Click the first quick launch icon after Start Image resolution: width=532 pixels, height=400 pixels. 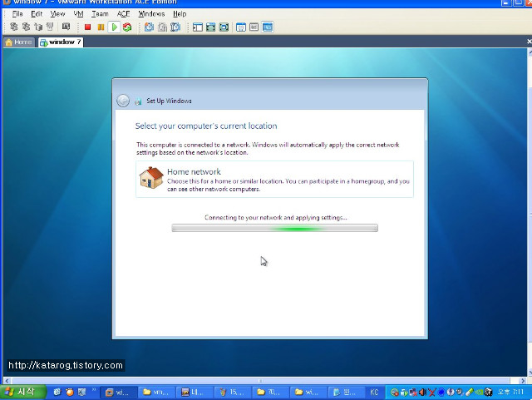[57, 393]
